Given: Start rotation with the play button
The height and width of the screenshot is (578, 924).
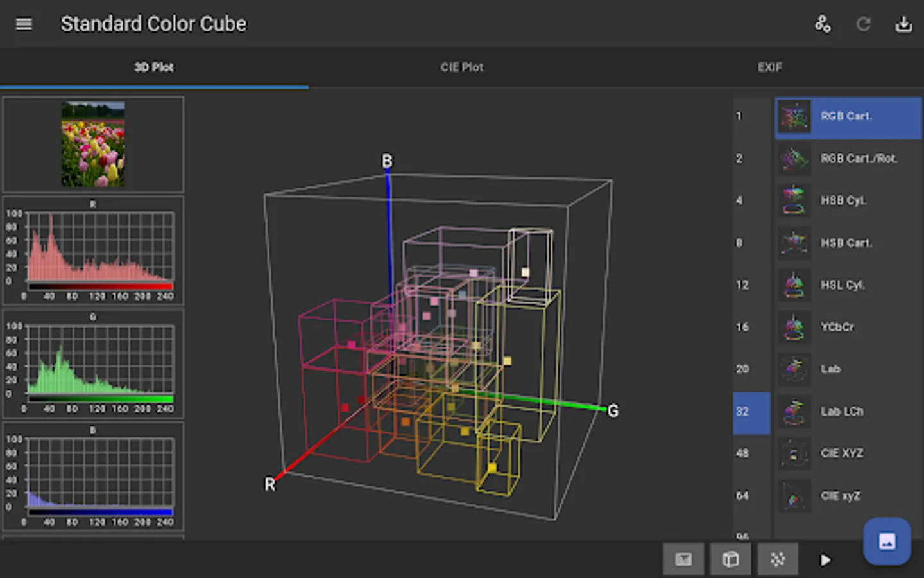Looking at the screenshot, I should [825, 560].
